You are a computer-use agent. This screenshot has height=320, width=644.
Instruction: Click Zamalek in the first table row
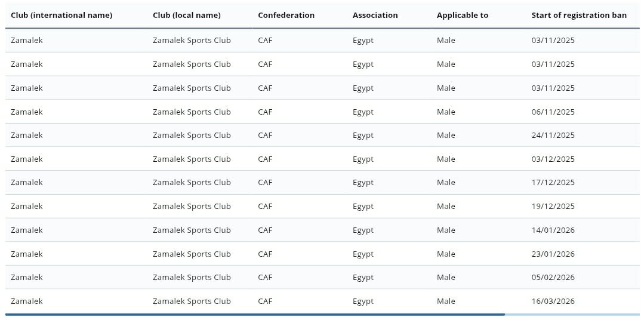tap(27, 40)
